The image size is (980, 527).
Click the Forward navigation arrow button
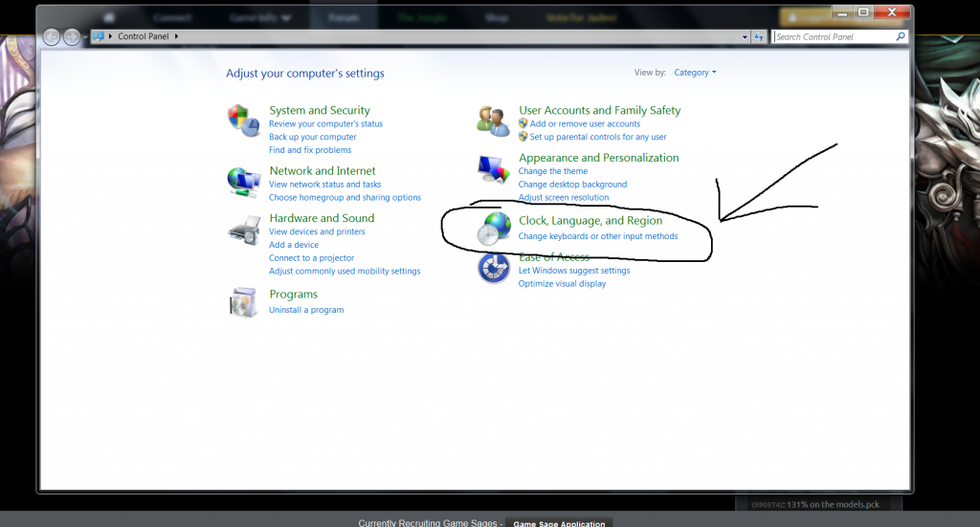click(72, 37)
